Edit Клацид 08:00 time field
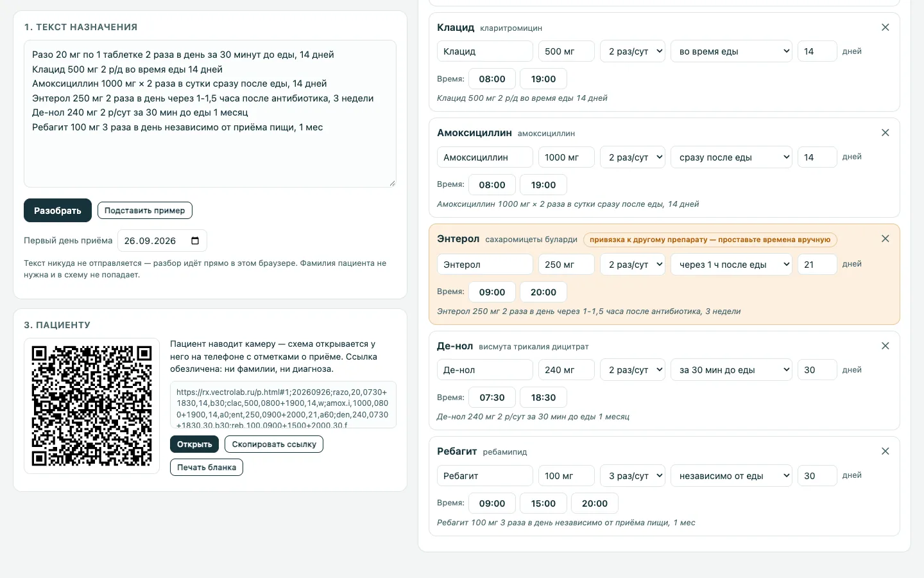This screenshot has width=924, height=578. click(x=492, y=79)
